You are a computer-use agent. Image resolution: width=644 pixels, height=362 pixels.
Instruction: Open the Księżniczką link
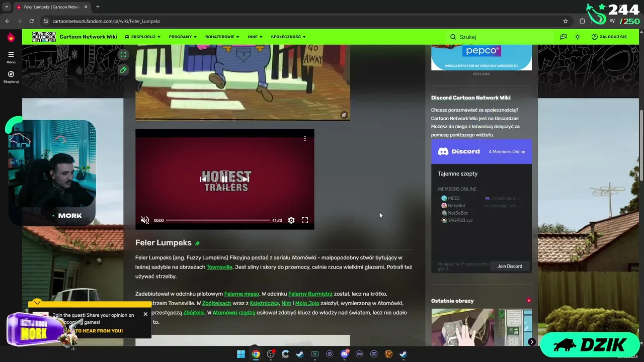264,303
